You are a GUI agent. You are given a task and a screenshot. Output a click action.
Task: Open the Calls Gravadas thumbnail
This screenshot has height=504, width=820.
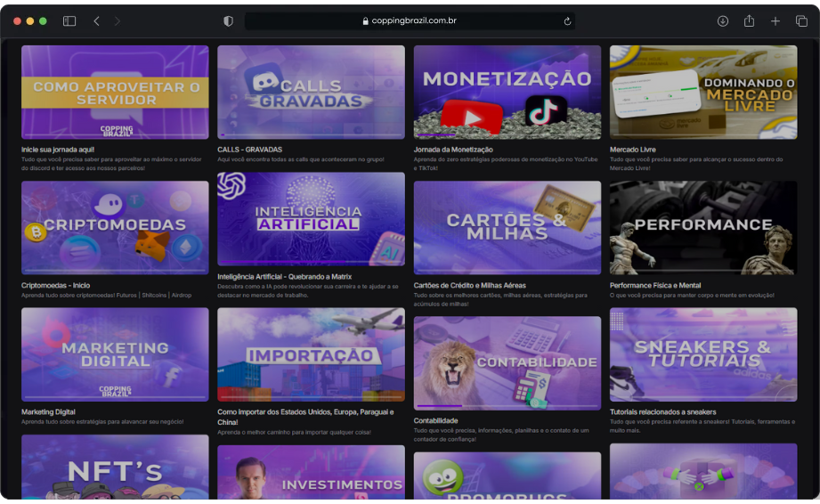tap(311, 92)
